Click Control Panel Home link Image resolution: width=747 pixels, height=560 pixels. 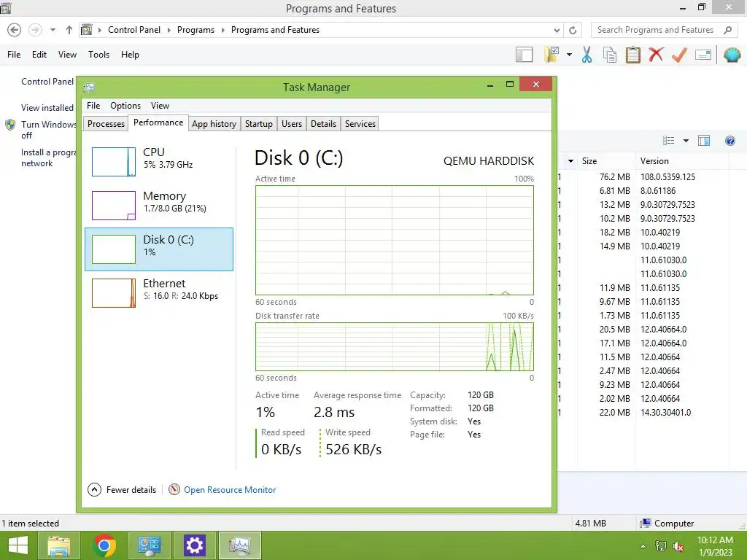[47, 82]
